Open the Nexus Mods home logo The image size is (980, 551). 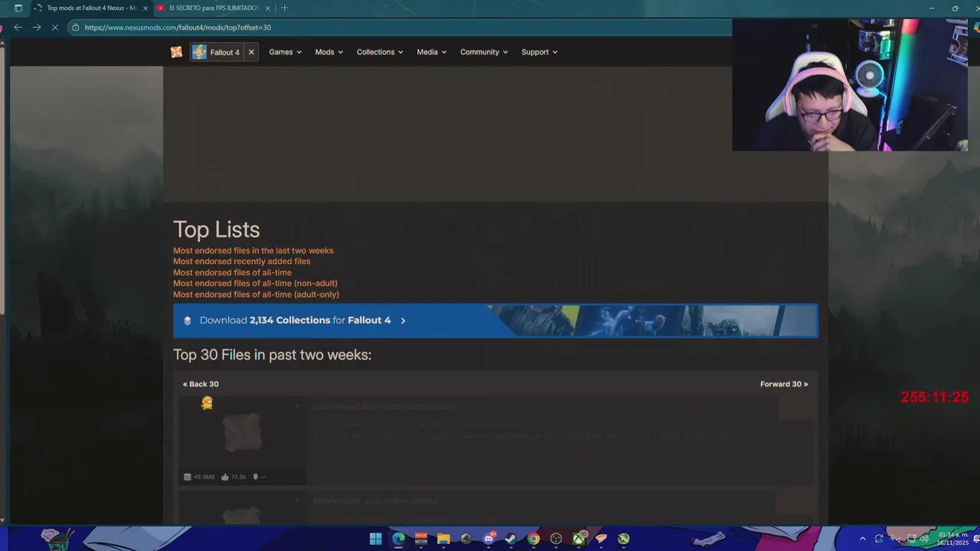tap(177, 52)
